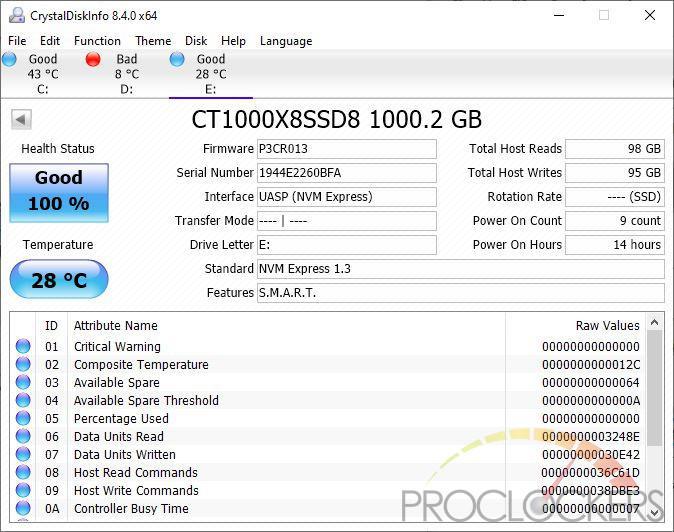Select drive E: blue status orb
Image resolution: width=674 pixels, height=532 pixels.
point(177,59)
